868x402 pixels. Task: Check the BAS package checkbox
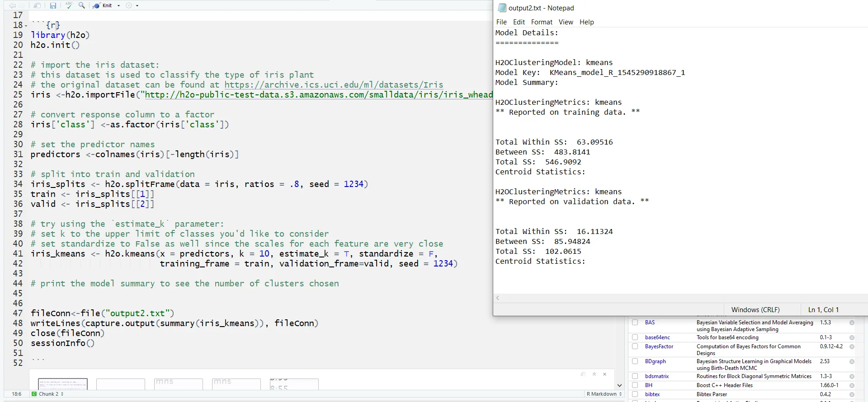tap(635, 323)
